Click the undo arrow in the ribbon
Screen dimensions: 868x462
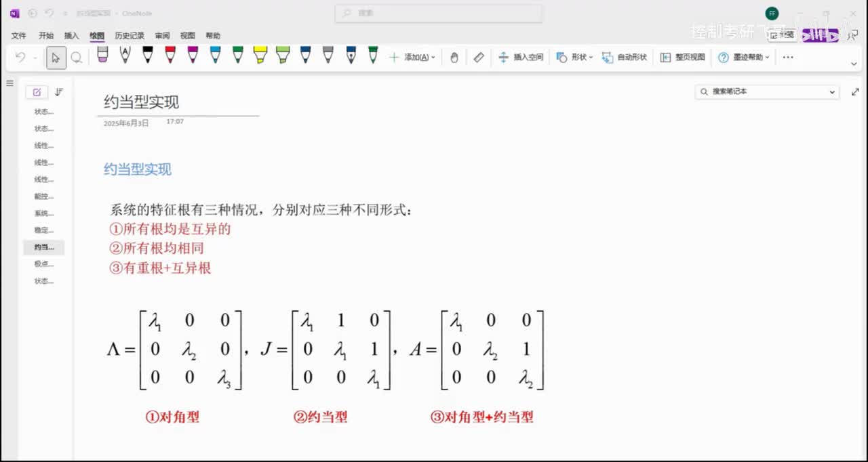[x=20, y=58]
